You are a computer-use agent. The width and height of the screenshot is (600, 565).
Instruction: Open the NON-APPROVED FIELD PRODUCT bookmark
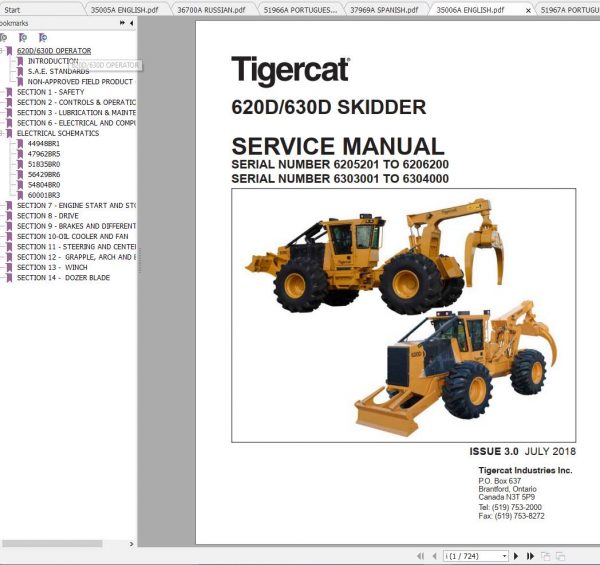click(x=80, y=82)
